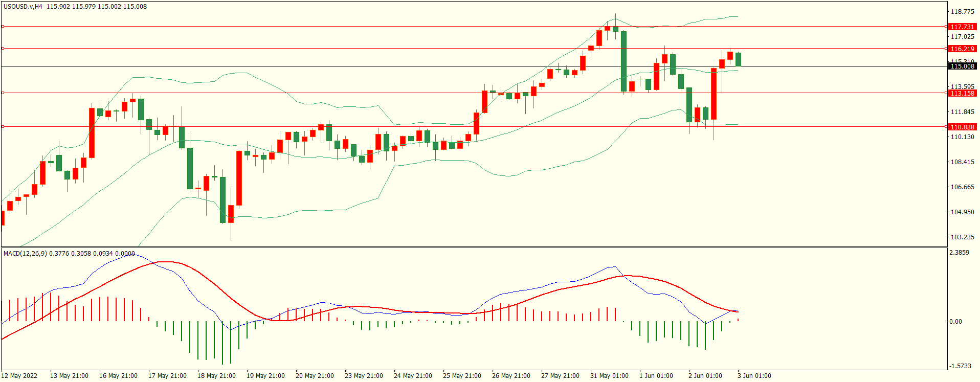The width and height of the screenshot is (980, 382).
Task: Click the MACD(12,26,9) indicator label
Action: point(25,253)
